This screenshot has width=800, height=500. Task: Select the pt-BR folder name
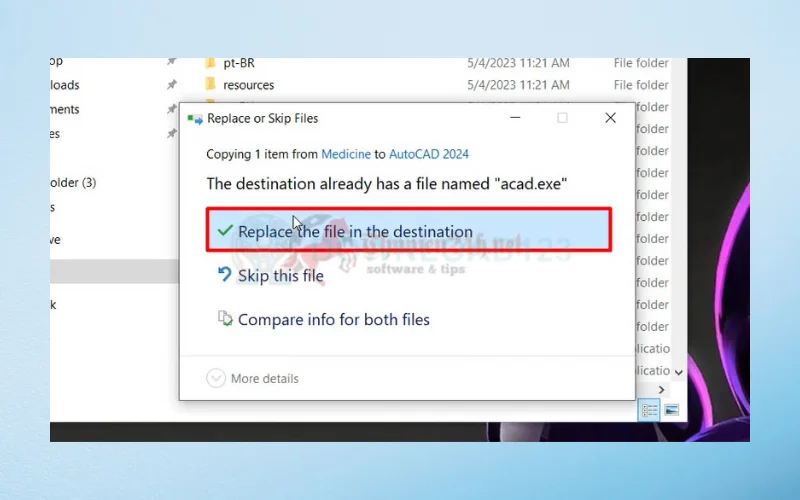coord(240,63)
